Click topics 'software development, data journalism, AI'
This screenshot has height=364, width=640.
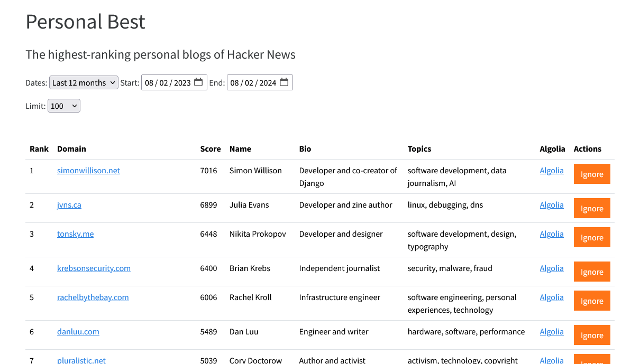[457, 177]
